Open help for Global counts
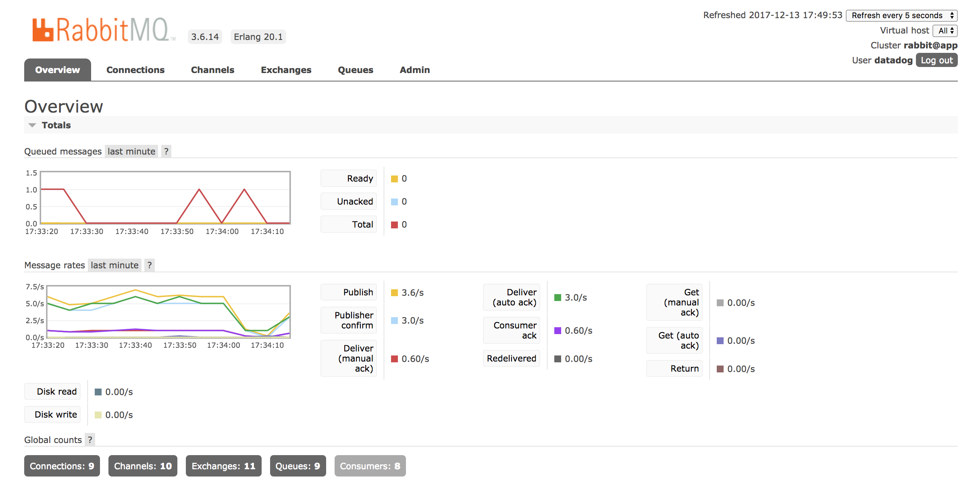Viewport: 980px width, 487px height. [89, 440]
